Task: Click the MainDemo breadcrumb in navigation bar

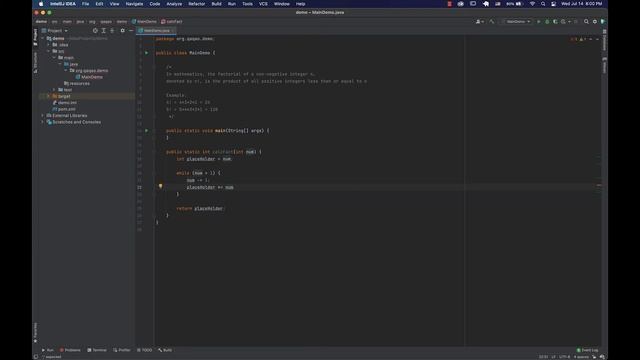Action: coord(144,21)
